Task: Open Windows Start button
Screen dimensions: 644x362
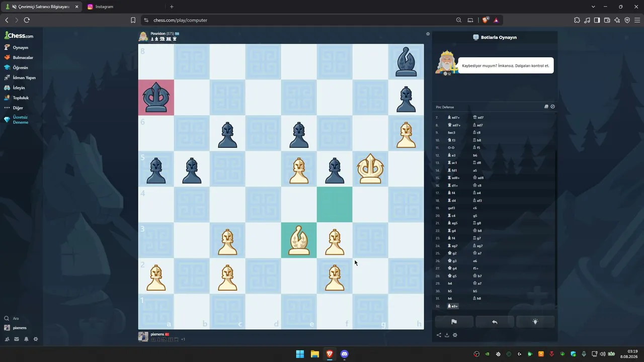Action: (300, 354)
